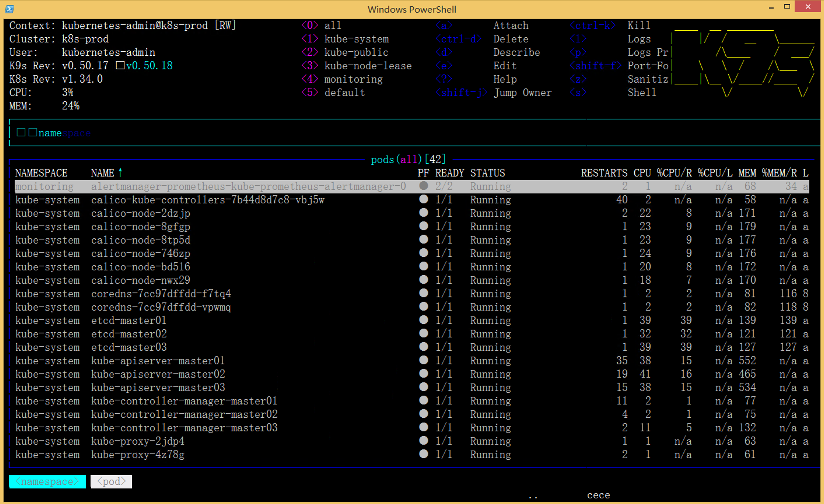824x504 pixels.
Task: Click the STATUS column header
Action: 488,173
